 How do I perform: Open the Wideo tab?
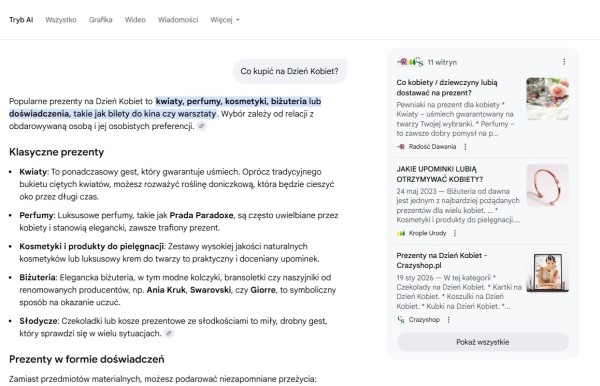pos(135,20)
